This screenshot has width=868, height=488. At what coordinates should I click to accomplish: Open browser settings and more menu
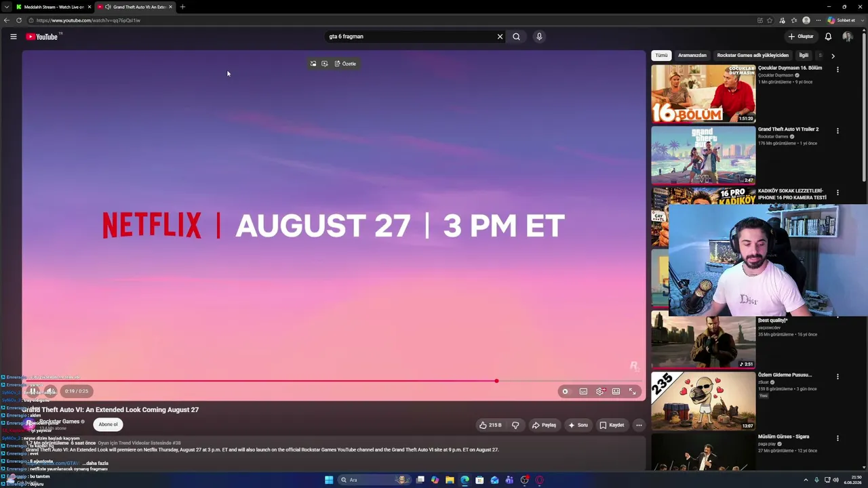pos(818,20)
